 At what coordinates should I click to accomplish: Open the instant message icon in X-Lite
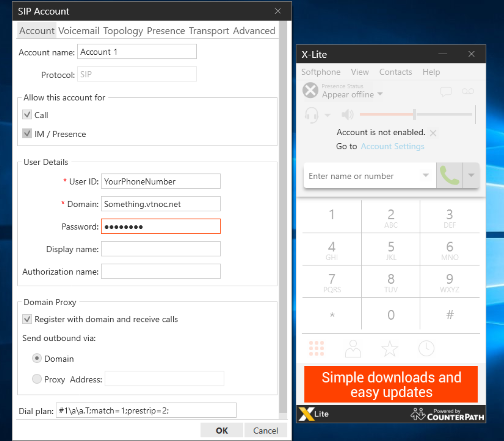[x=446, y=92]
